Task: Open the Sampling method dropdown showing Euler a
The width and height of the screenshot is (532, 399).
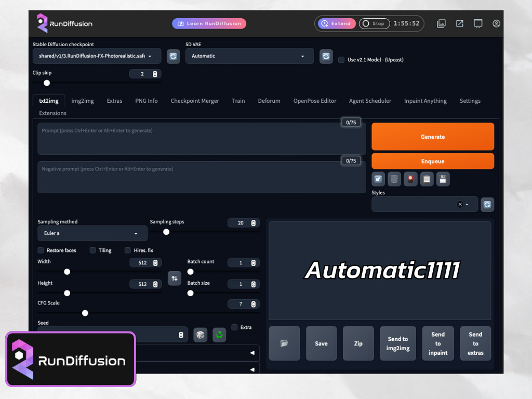Action: pyautogui.click(x=92, y=233)
